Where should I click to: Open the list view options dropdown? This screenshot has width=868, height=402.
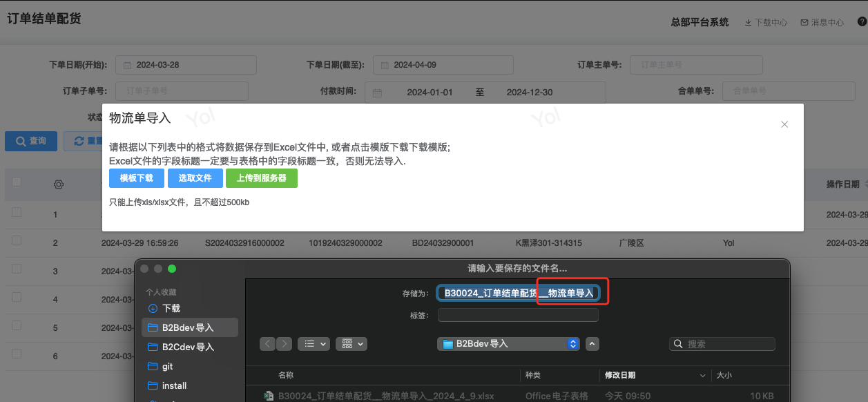314,344
